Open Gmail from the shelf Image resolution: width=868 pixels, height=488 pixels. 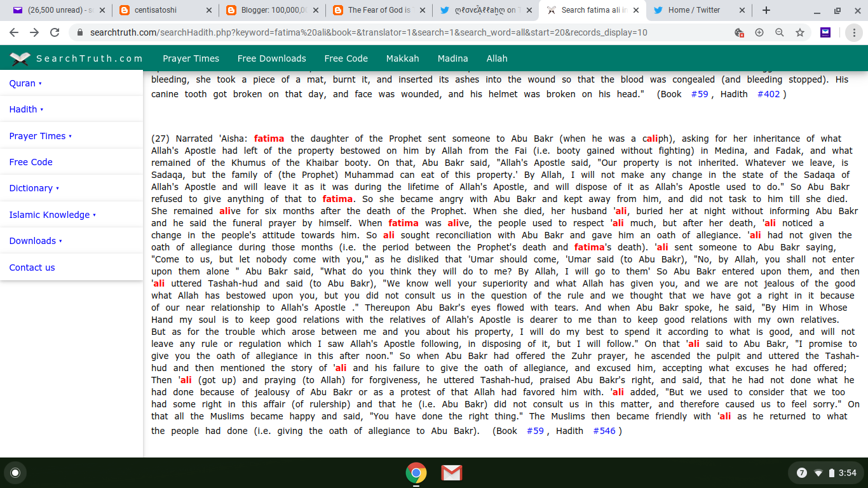point(452,473)
